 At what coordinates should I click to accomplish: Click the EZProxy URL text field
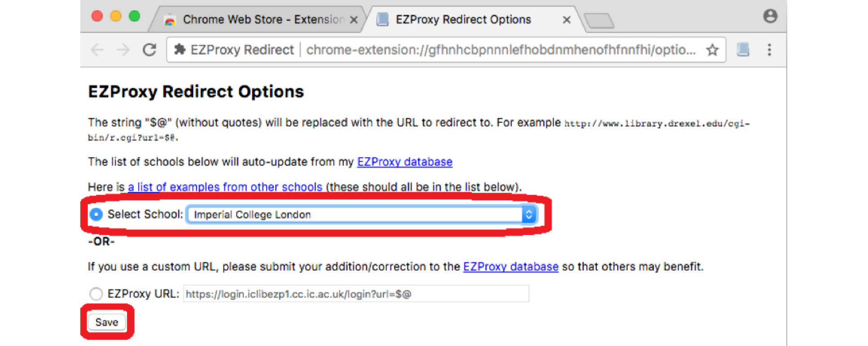(356, 294)
